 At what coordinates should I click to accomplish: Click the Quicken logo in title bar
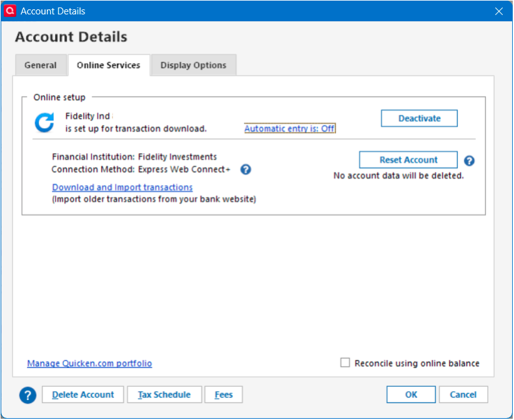click(10, 11)
